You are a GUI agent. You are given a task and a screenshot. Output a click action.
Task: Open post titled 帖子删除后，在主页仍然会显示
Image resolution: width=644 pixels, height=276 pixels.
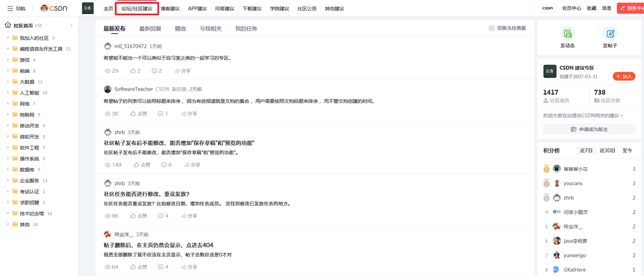(x=158, y=245)
